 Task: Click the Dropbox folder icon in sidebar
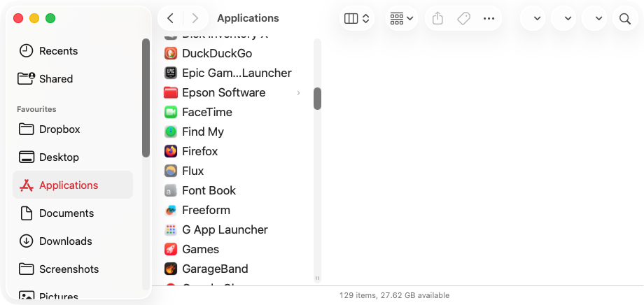[x=27, y=129]
